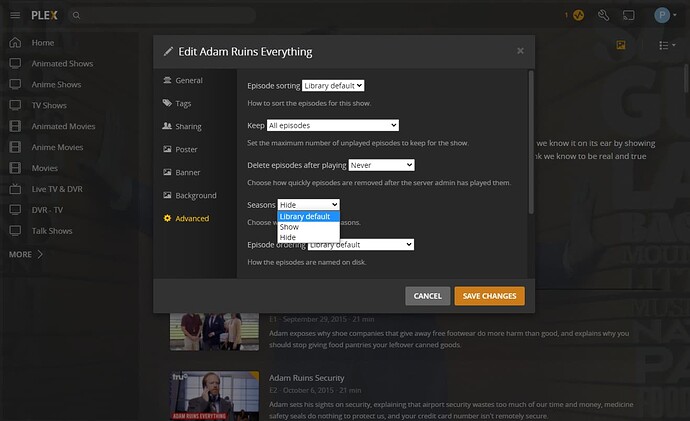The width and height of the screenshot is (690, 421).
Task: Open the Live TV & DVR label
Action: [x=57, y=189]
